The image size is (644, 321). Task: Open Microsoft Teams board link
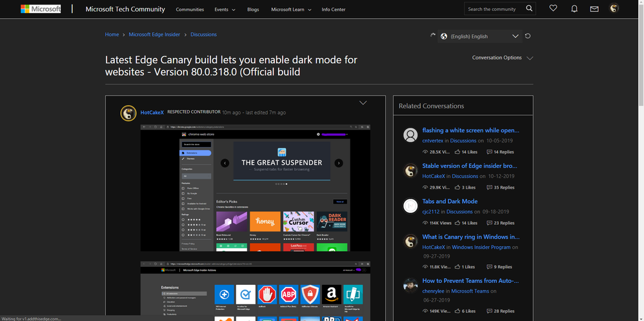point(470,291)
